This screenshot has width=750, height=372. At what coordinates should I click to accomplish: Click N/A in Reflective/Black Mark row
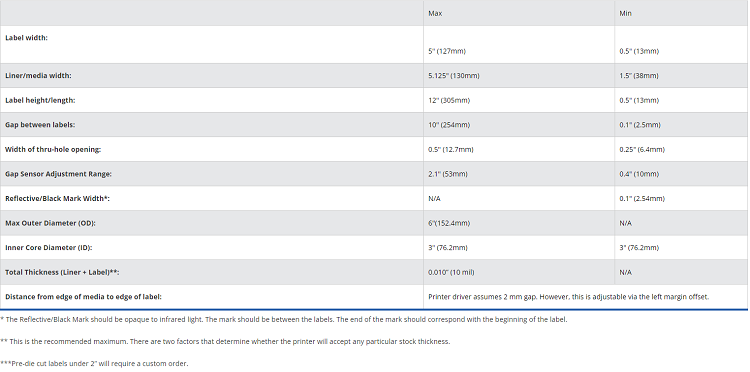[x=434, y=198]
